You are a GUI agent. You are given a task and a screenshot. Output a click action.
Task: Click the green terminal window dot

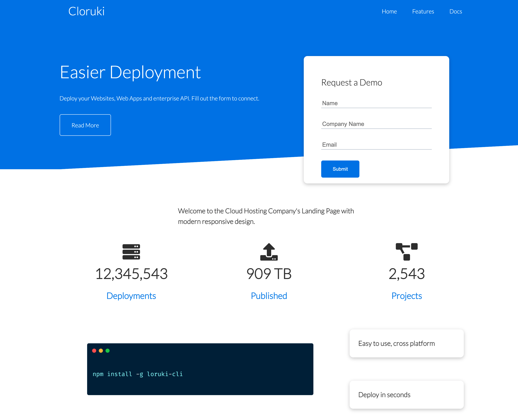108,350
